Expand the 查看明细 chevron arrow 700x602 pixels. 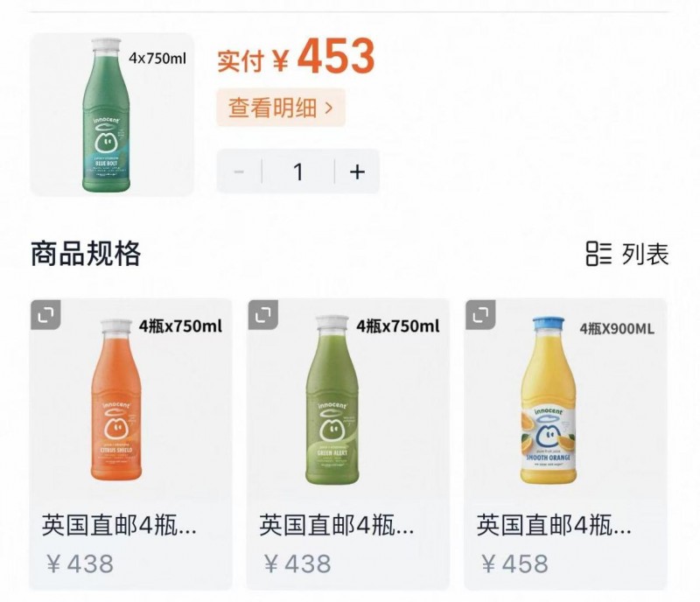click(329, 108)
